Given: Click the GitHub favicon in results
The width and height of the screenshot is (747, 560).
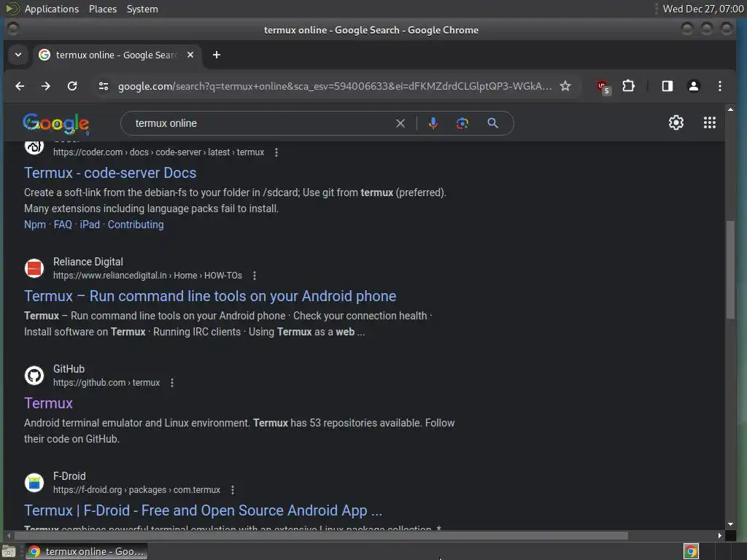Looking at the screenshot, I should (x=34, y=376).
